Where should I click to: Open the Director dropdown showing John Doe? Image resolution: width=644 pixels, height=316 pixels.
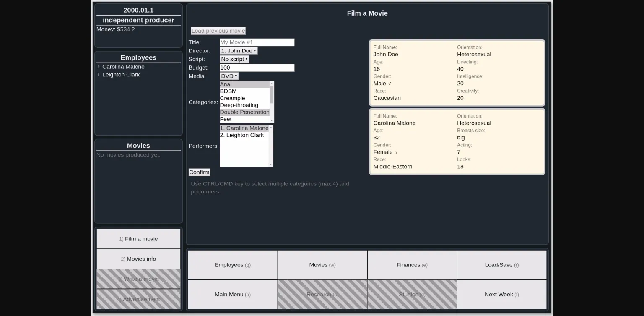click(x=239, y=51)
